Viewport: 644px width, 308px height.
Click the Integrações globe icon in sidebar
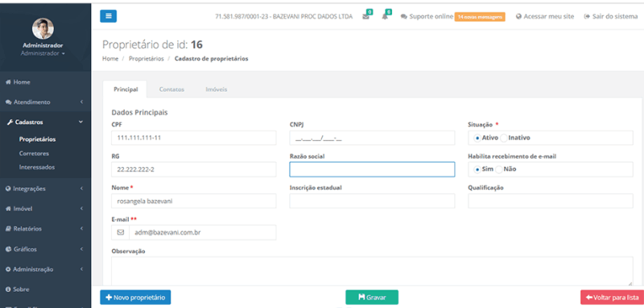tap(8, 189)
